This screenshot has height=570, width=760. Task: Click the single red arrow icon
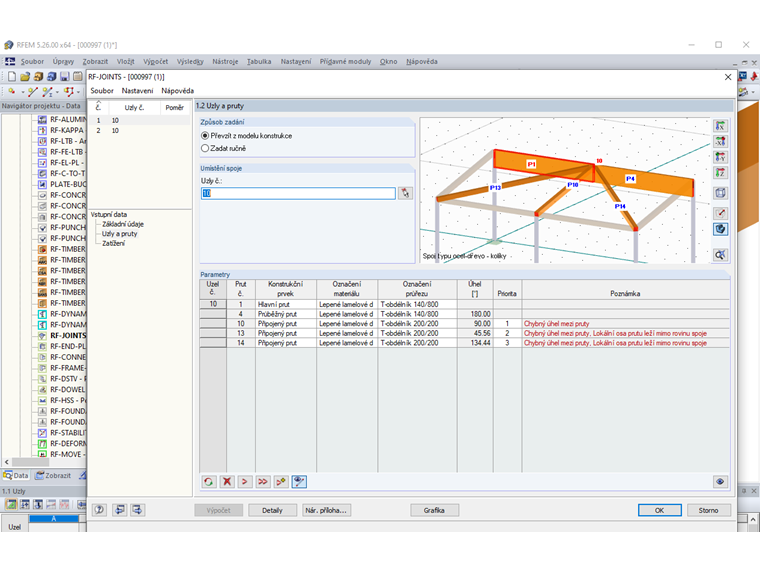pyautogui.click(x=245, y=482)
